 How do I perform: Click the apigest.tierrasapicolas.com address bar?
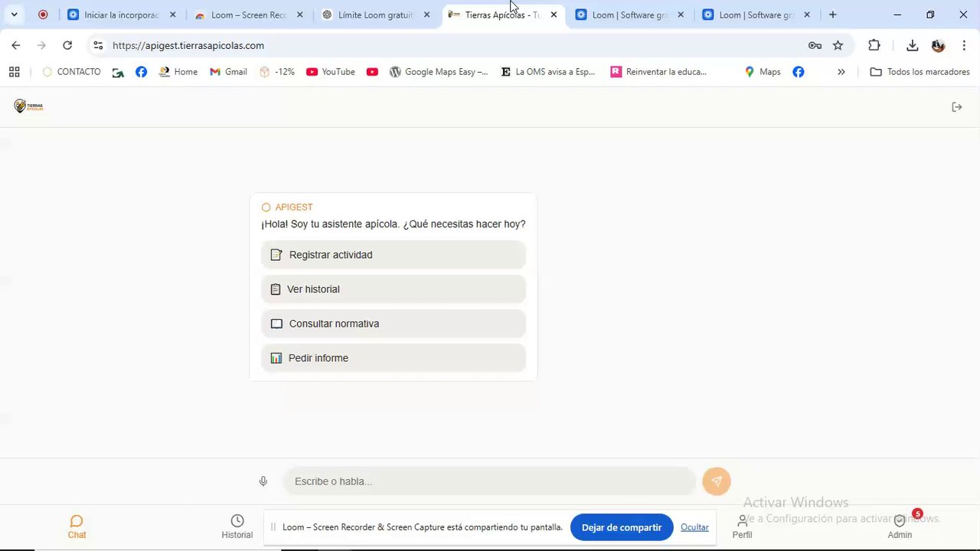tap(188, 45)
